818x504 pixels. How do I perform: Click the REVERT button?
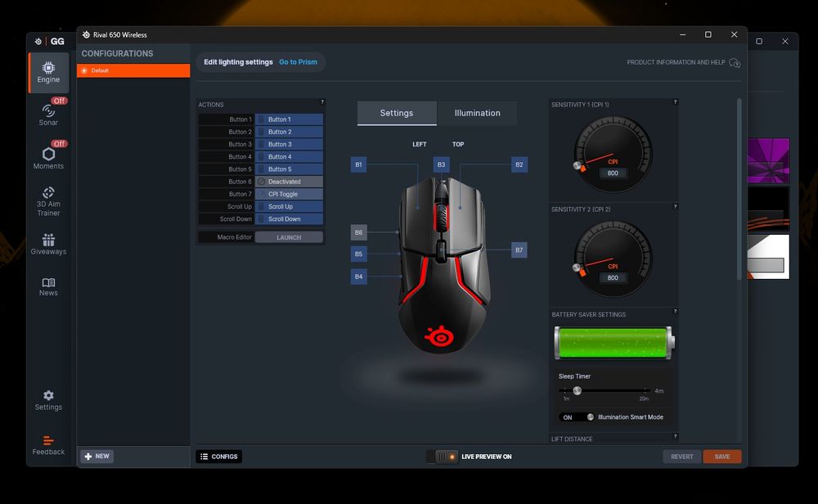(682, 457)
